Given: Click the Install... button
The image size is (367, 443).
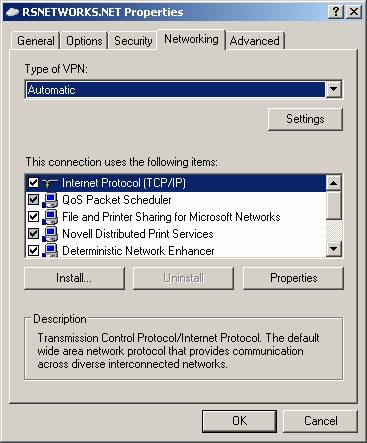Looking at the screenshot, I should pos(74,278).
